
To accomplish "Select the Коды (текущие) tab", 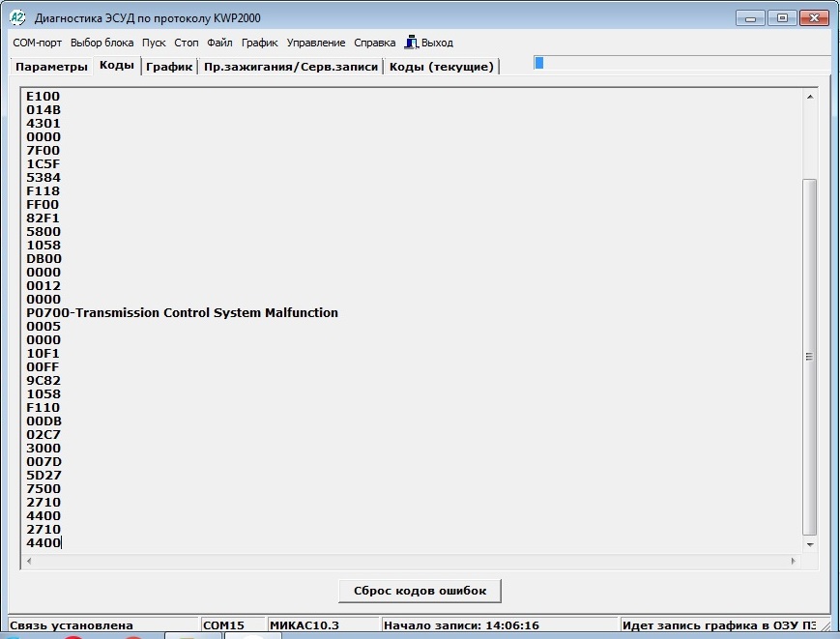I will pyautogui.click(x=441, y=67).
